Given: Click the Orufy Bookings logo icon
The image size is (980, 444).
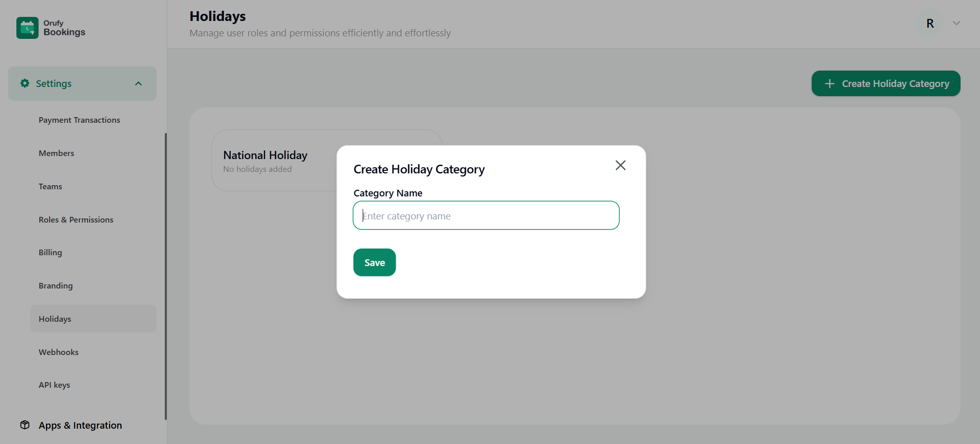Looking at the screenshot, I should 27,28.
